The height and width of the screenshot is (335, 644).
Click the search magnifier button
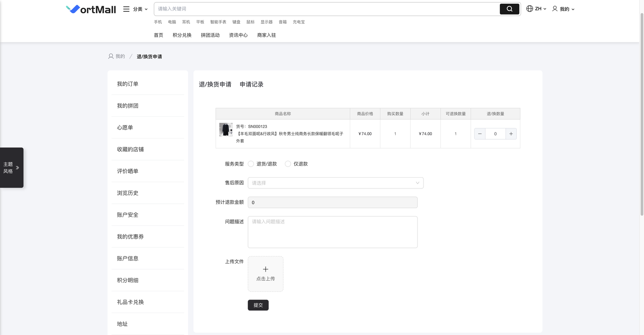tap(509, 9)
